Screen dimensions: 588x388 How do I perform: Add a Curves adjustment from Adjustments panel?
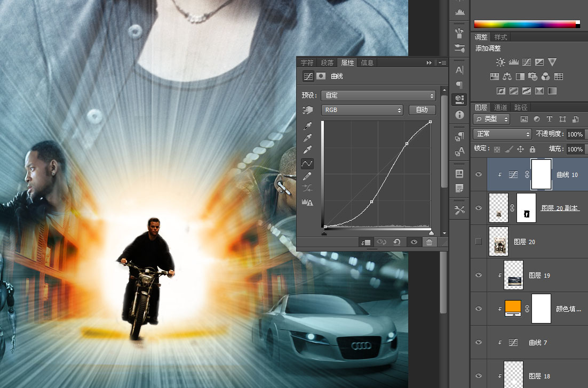(x=527, y=62)
